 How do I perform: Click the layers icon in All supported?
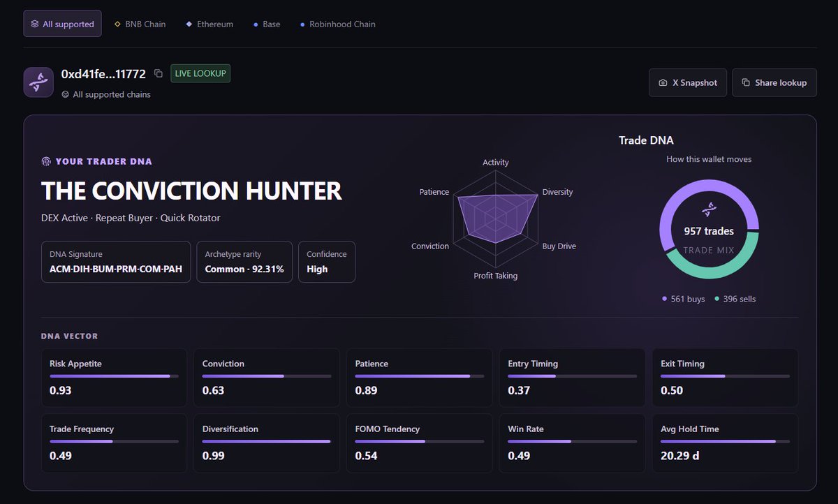click(35, 24)
